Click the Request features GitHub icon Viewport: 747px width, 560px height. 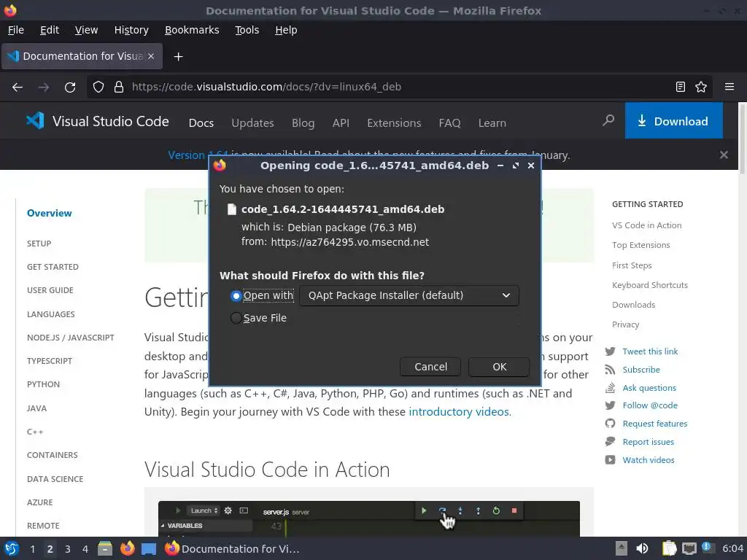point(611,424)
